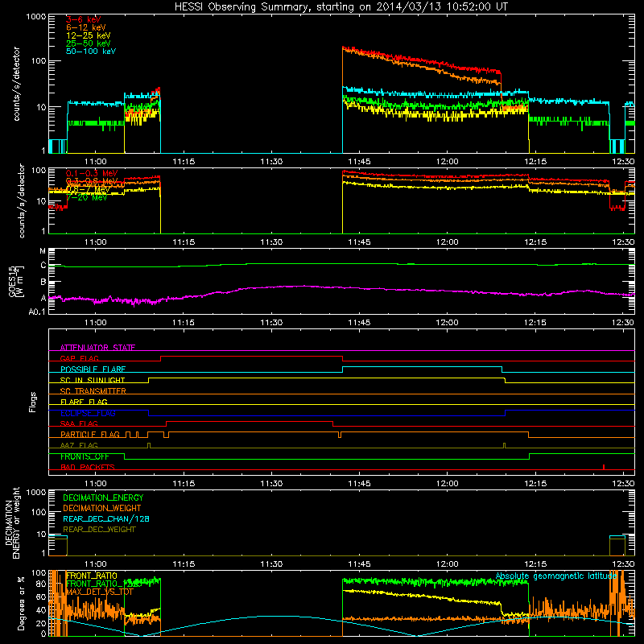Click the SC_TRANSMITTER flag label
This screenshot has width=644, height=644.
[93, 390]
